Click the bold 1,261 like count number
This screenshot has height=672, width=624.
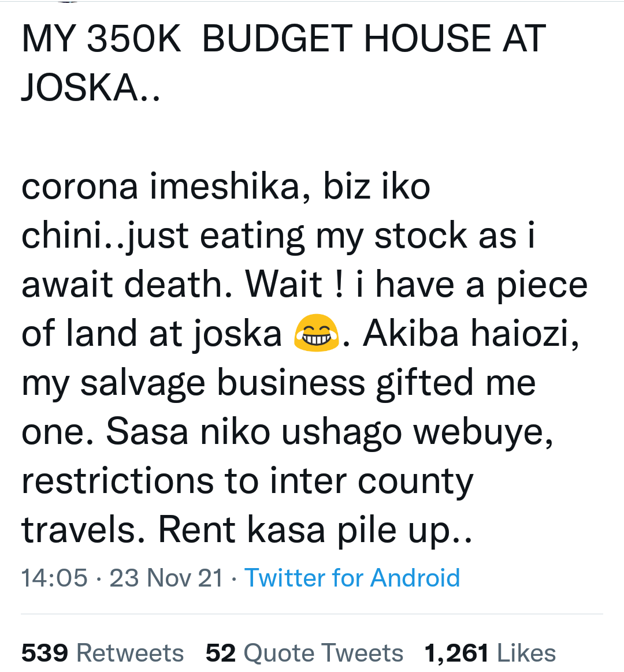[456, 653]
